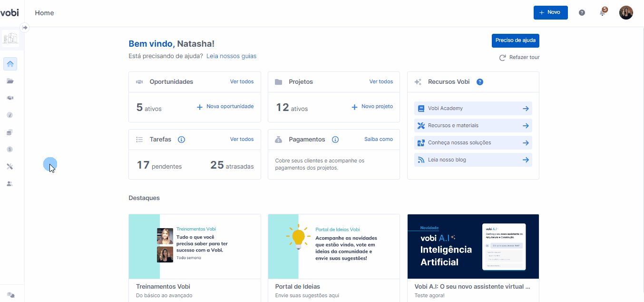Open the people (contacts) sidebar icon
Image resolution: width=644 pixels, height=302 pixels.
pos(10,183)
